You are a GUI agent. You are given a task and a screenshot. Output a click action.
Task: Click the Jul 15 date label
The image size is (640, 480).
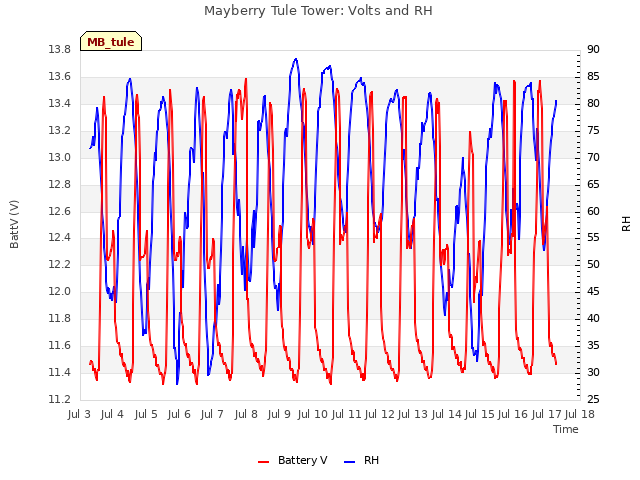point(480,414)
